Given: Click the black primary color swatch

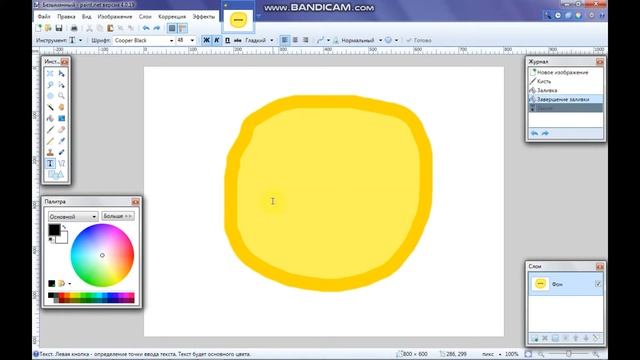Looking at the screenshot, I should tap(54, 230).
